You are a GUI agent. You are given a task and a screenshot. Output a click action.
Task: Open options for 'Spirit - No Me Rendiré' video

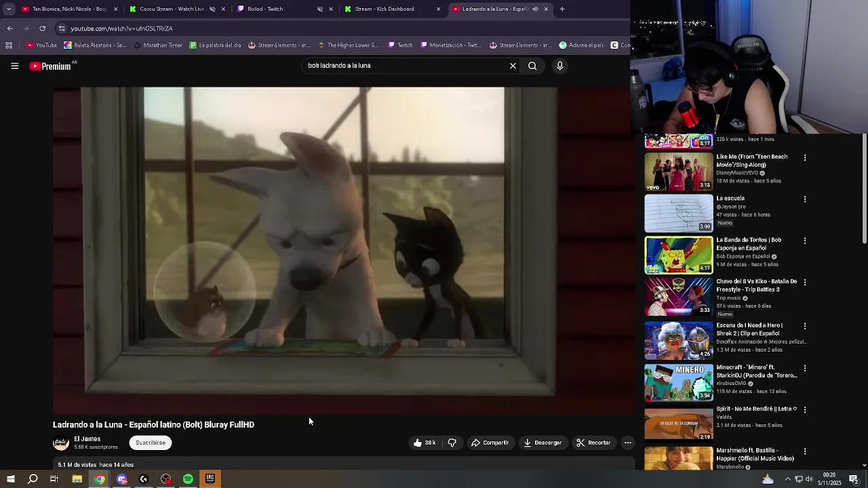[x=805, y=409]
